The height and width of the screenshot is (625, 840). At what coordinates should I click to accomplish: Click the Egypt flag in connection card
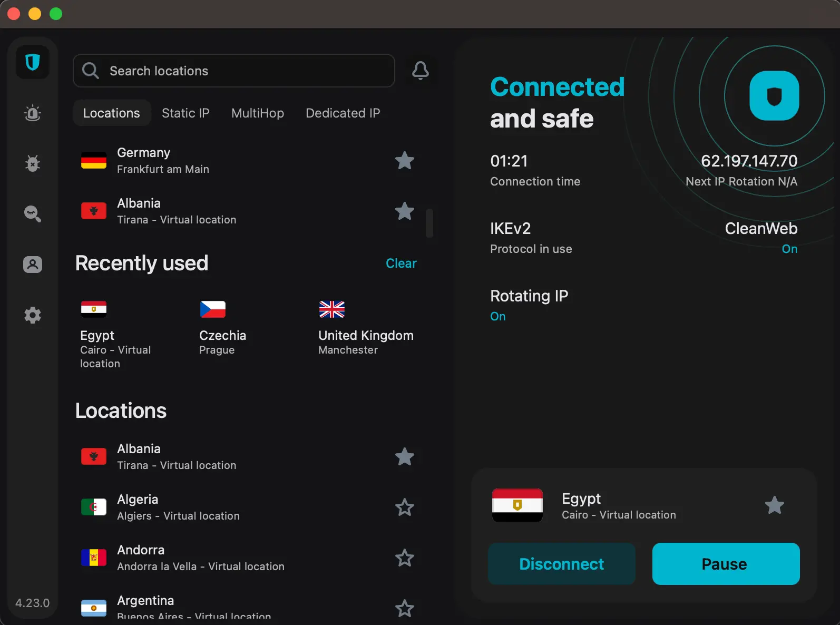[x=517, y=505]
